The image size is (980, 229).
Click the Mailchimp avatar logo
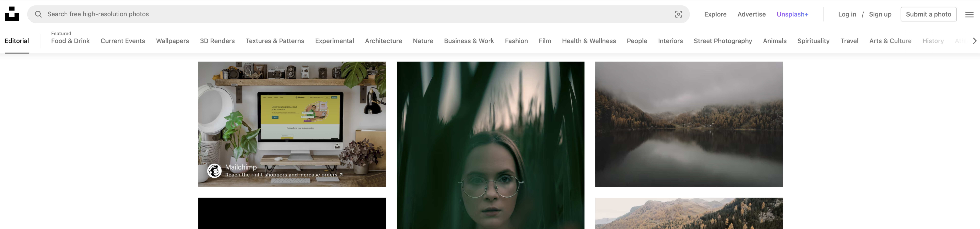pyautogui.click(x=214, y=171)
